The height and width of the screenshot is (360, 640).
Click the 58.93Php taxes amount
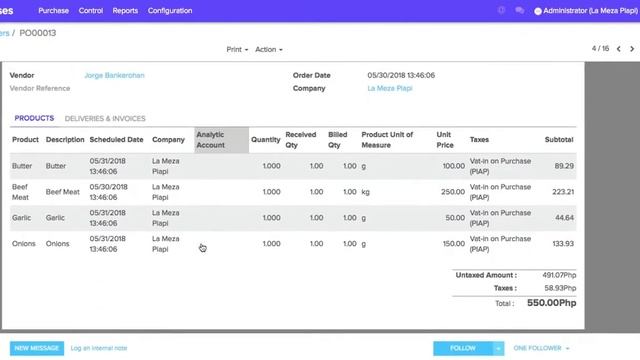pyautogui.click(x=560, y=288)
